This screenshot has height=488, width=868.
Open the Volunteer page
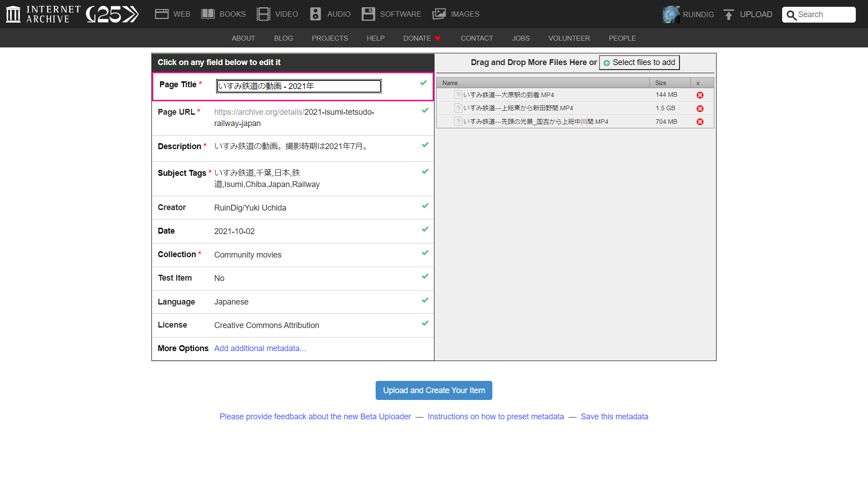click(x=569, y=38)
